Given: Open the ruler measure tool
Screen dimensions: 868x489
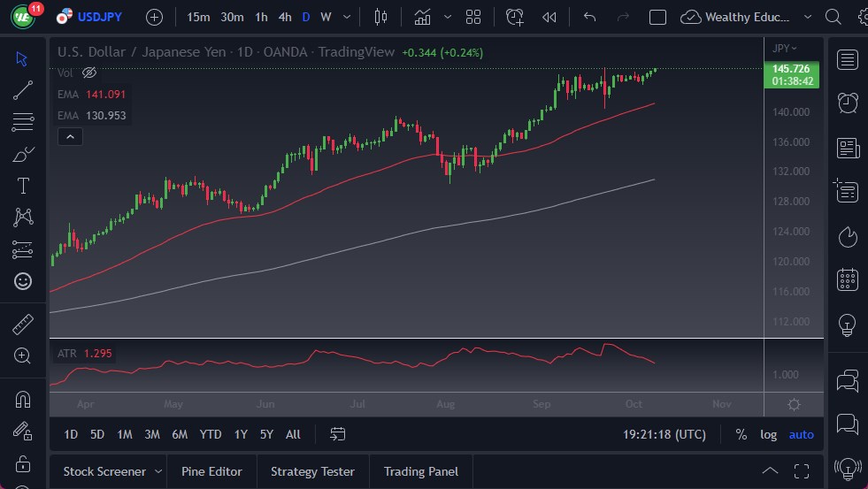Looking at the screenshot, I should 23,325.
